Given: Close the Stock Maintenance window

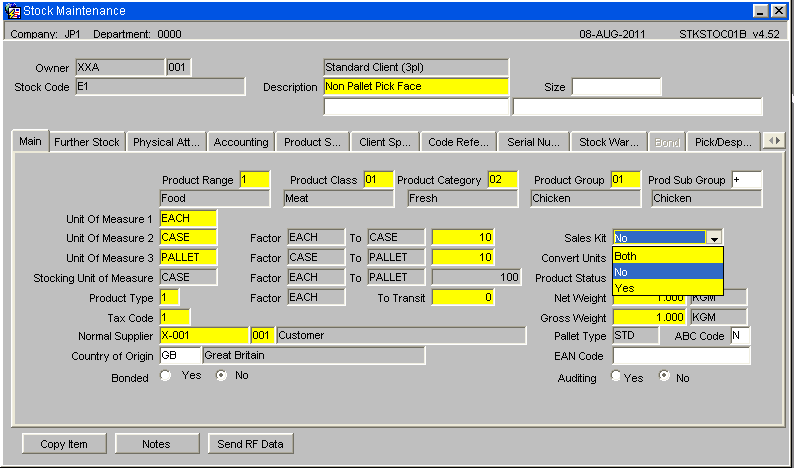Looking at the screenshot, I should [x=778, y=11].
